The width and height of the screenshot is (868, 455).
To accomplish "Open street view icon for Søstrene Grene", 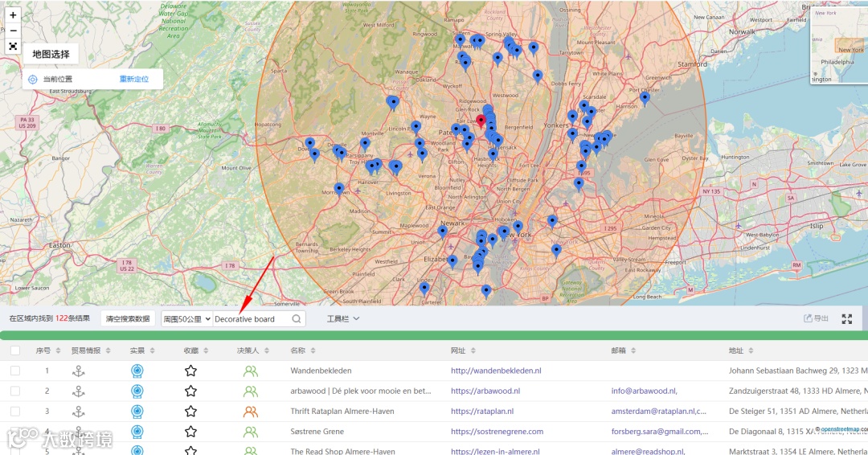I will tap(137, 432).
